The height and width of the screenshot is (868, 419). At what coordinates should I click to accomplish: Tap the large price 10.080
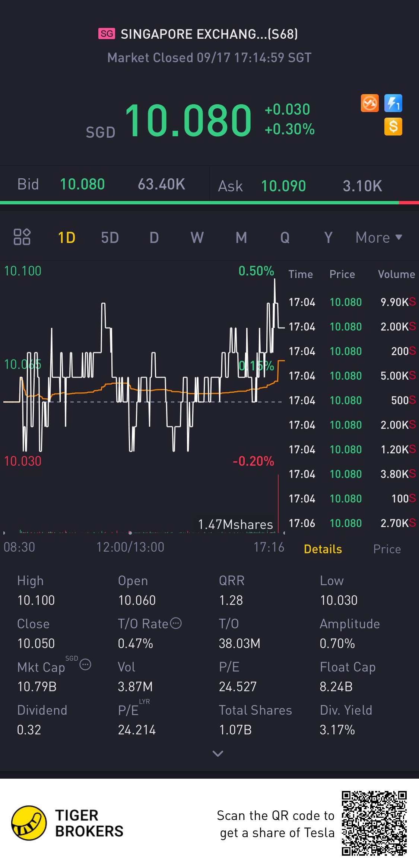(188, 120)
